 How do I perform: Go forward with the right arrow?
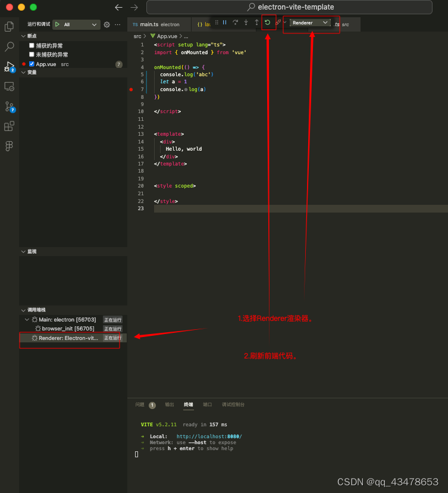pos(134,7)
